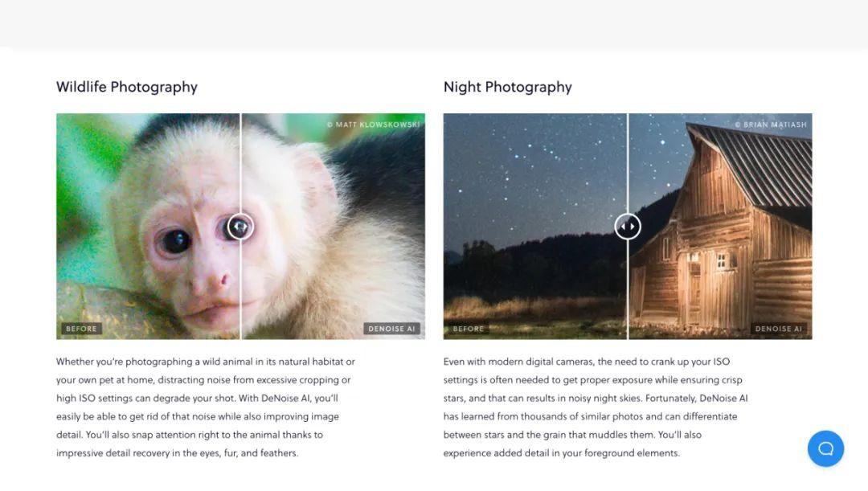This screenshot has height=491, width=868.
Task: Click the dark treeline in the night photo
Action: point(530,265)
